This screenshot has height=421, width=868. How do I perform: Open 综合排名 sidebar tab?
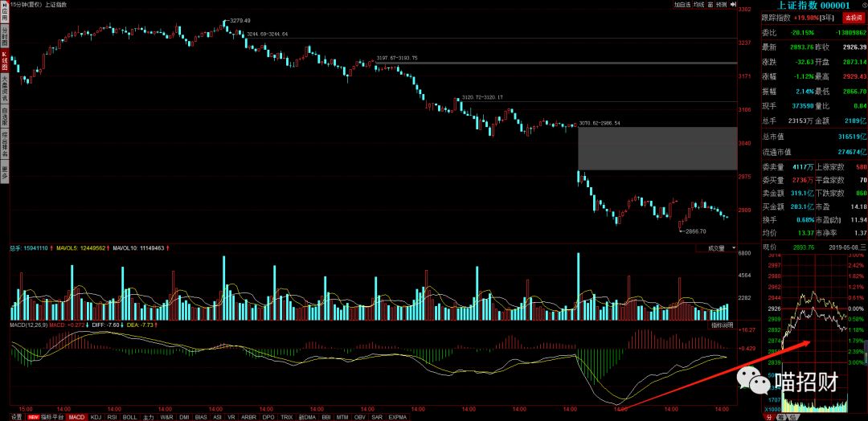4,145
